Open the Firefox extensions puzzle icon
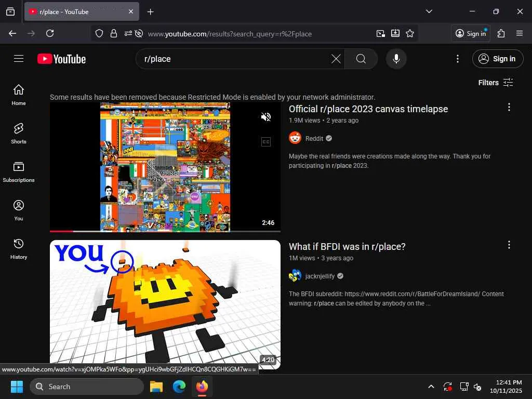Viewport: 532px width, 399px height. click(501, 33)
